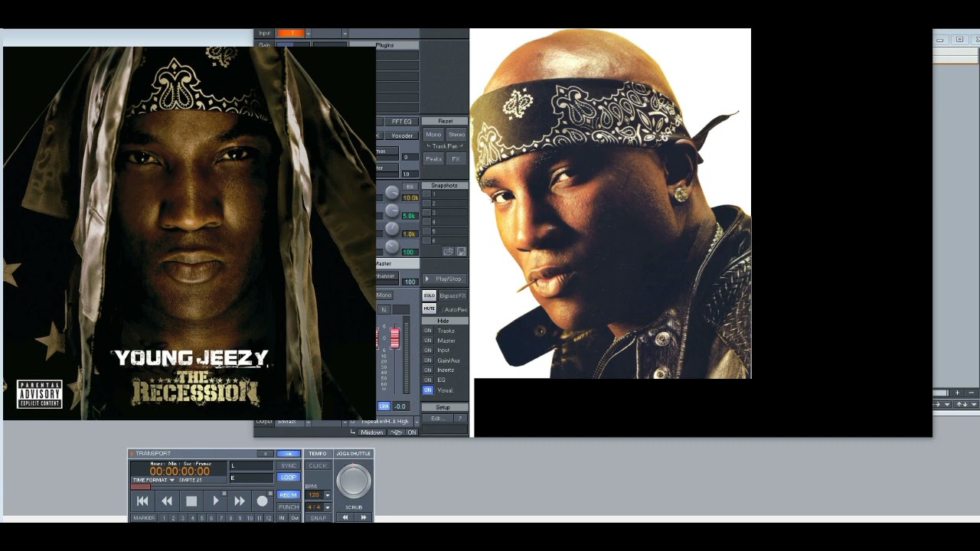980x551 pixels.
Task: Set punch Out point
Action: pyautogui.click(x=295, y=518)
